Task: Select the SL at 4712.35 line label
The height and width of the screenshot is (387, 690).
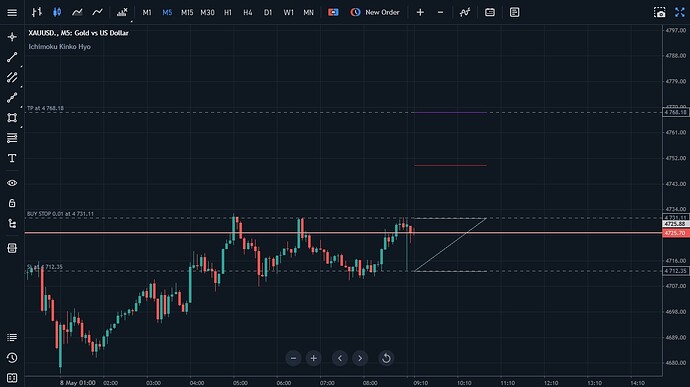Action: point(45,267)
